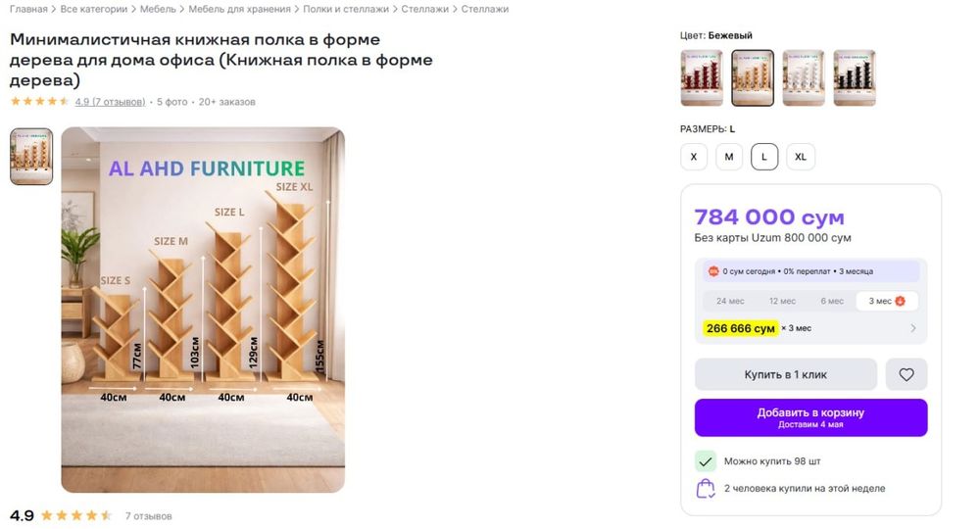This screenshot has height=529, width=980.
Task: Click the green checkmark availability icon
Action: (706, 460)
